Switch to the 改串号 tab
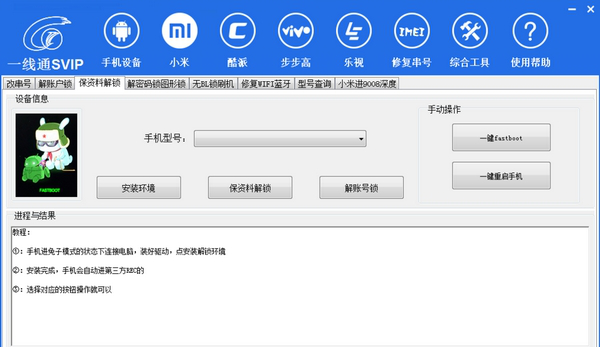Image resolution: width=600 pixels, height=360 pixels. 19,84
